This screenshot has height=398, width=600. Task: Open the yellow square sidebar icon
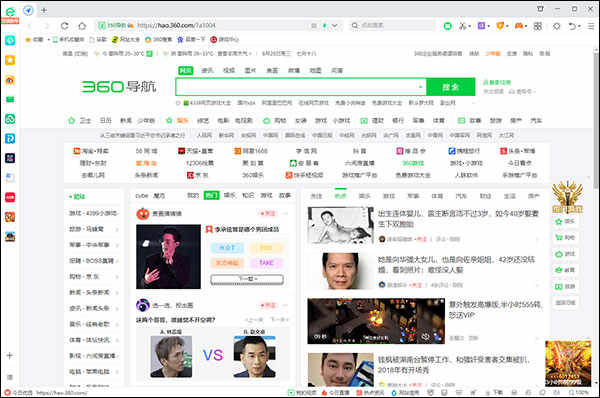tap(10, 60)
